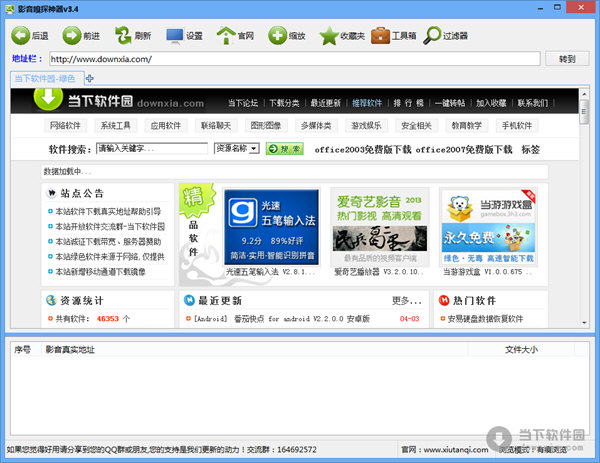Add a new tab with plus icon
This screenshot has height=463, width=600.
[x=90, y=78]
